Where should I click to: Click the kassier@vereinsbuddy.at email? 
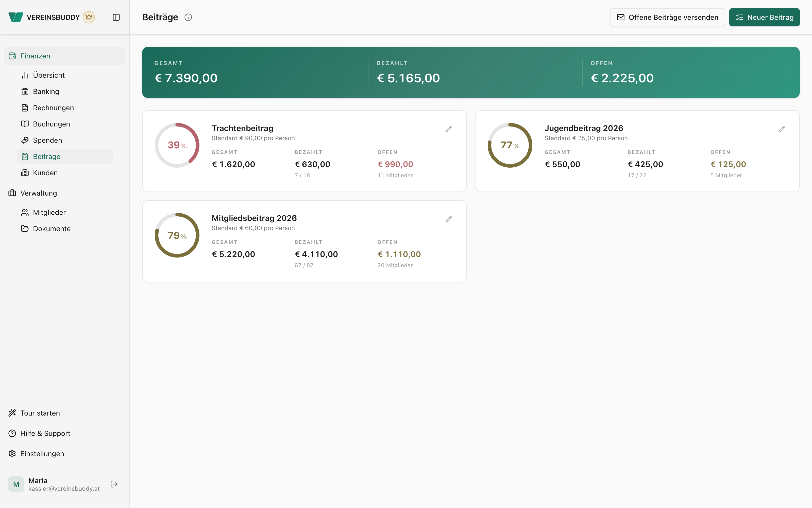coord(64,488)
